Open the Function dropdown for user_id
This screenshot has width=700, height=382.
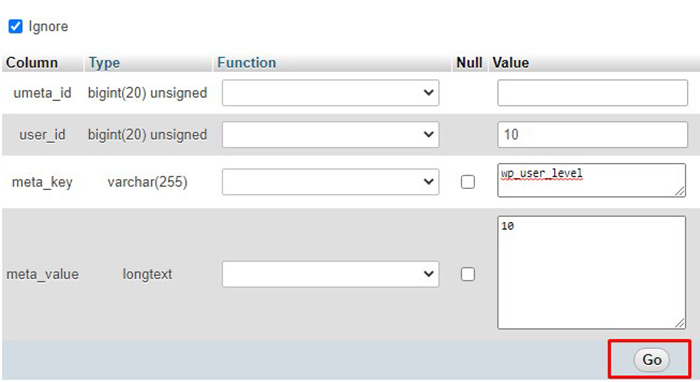pos(330,134)
